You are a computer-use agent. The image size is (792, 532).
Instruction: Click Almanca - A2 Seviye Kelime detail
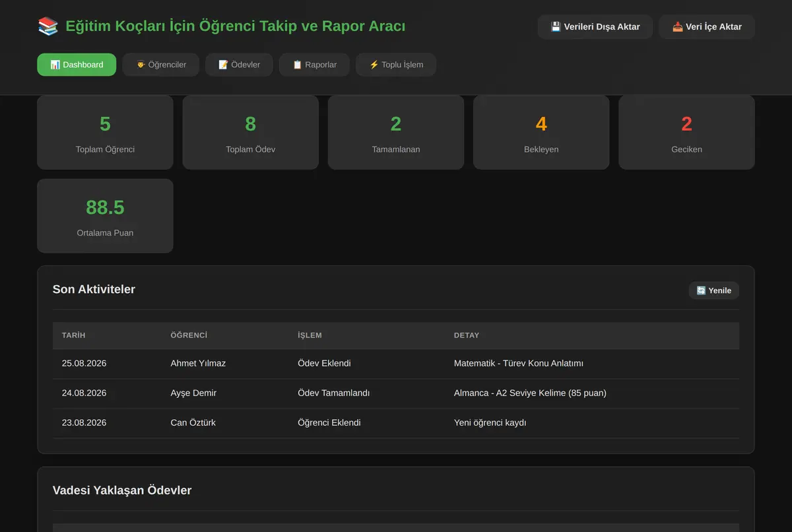(530, 393)
